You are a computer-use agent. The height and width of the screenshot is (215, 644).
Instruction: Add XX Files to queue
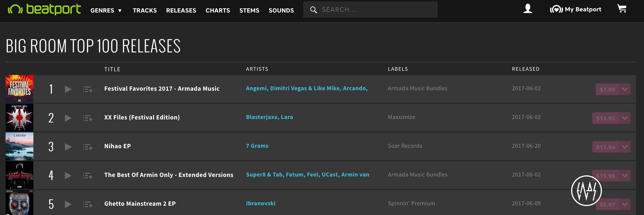click(87, 118)
